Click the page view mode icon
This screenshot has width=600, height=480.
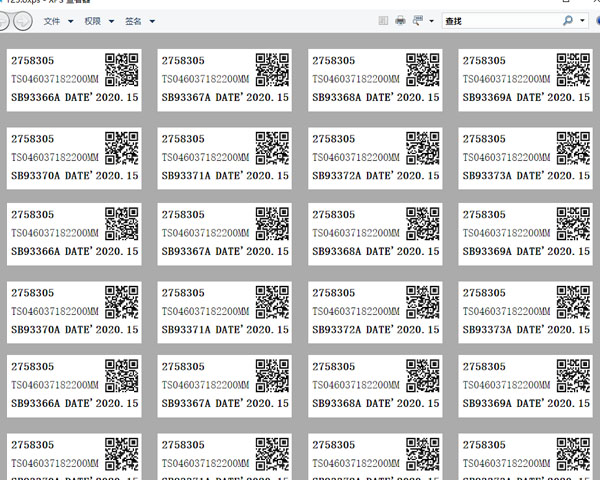[417, 20]
